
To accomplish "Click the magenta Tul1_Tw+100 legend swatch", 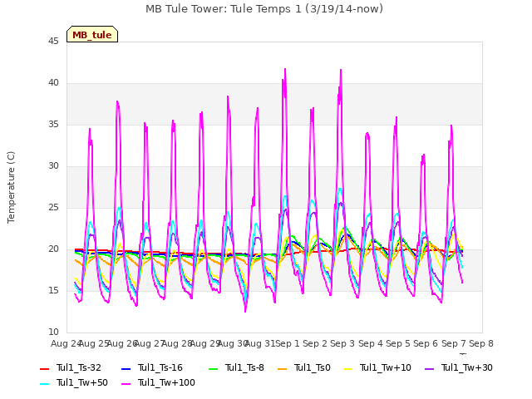I will [x=126, y=383].
